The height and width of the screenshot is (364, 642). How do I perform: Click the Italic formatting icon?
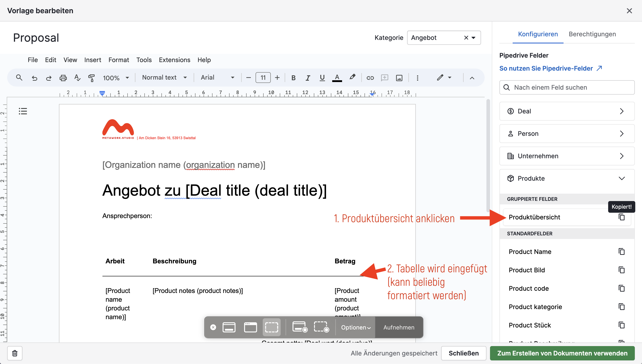point(308,78)
